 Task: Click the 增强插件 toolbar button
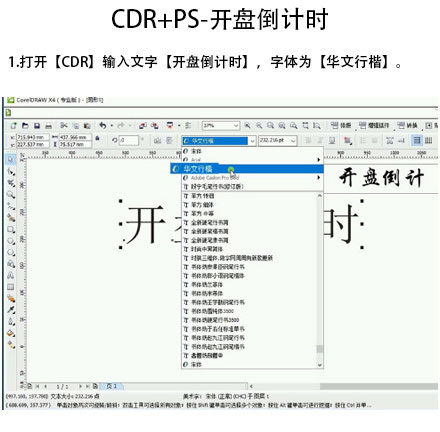374,125
